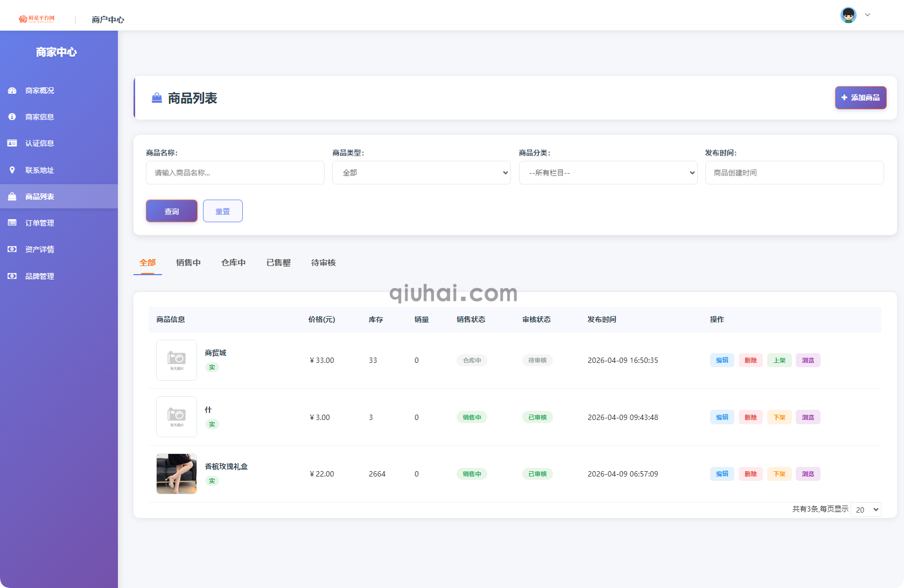
Task: Click the user avatar in top bar
Action: 848,15
